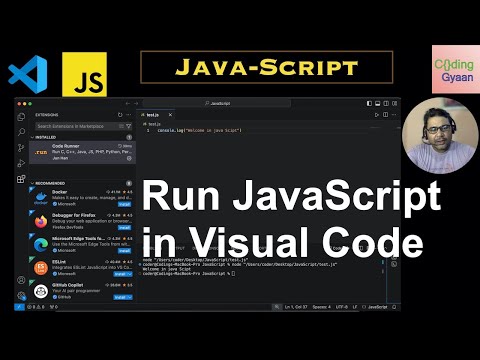Select the Code Runner extension
Screen dimensions: 480x360
point(82,152)
